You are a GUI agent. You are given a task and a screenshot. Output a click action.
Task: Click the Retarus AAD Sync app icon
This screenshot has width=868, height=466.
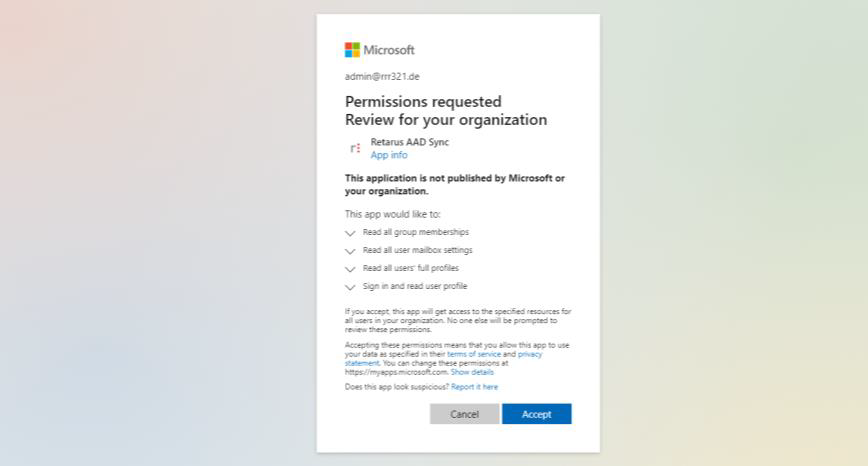tap(355, 148)
